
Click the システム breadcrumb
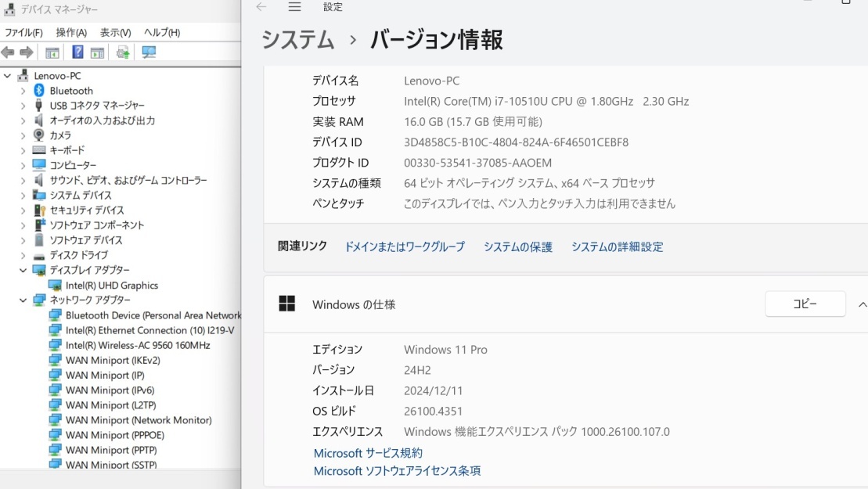click(298, 41)
